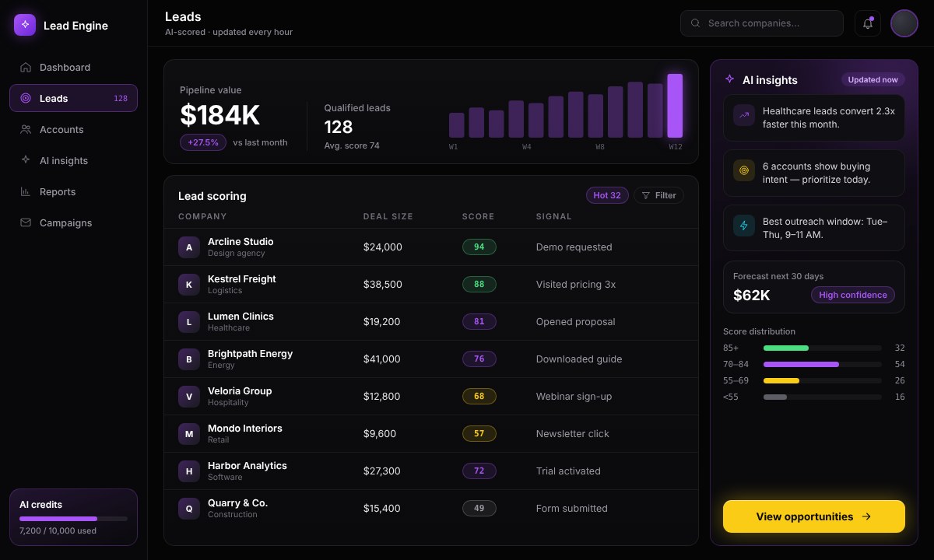Click the 85+ score distribution bar
The image size is (934, 560).
point(822,348)
